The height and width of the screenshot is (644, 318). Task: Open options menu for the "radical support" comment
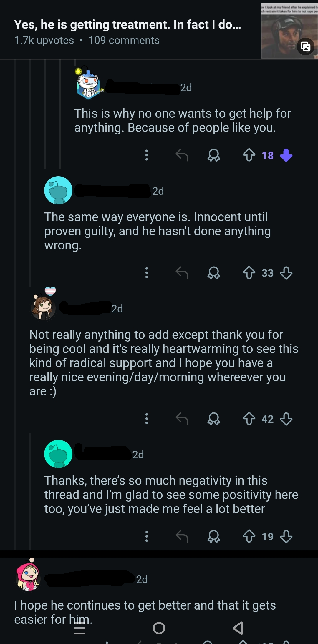click(x=146, y=419)
